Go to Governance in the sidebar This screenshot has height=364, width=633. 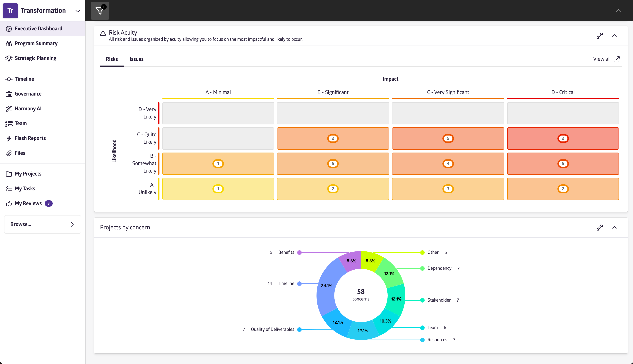(28, 94)
